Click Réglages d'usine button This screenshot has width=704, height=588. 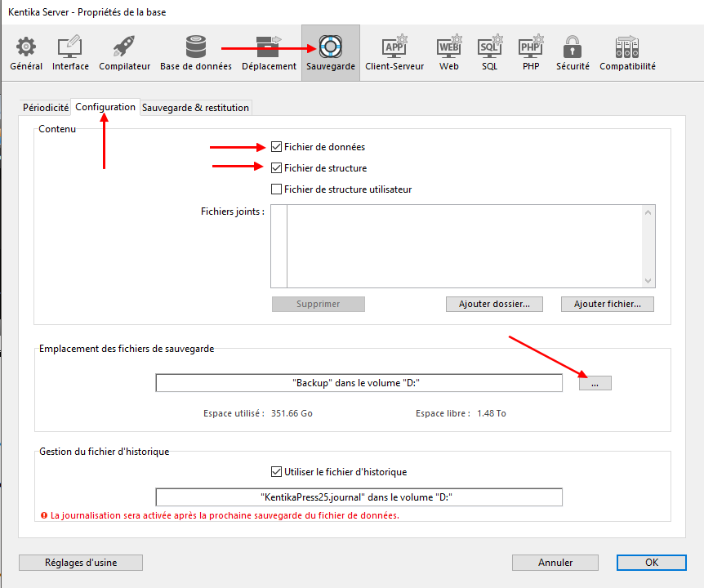pos(81,563)
